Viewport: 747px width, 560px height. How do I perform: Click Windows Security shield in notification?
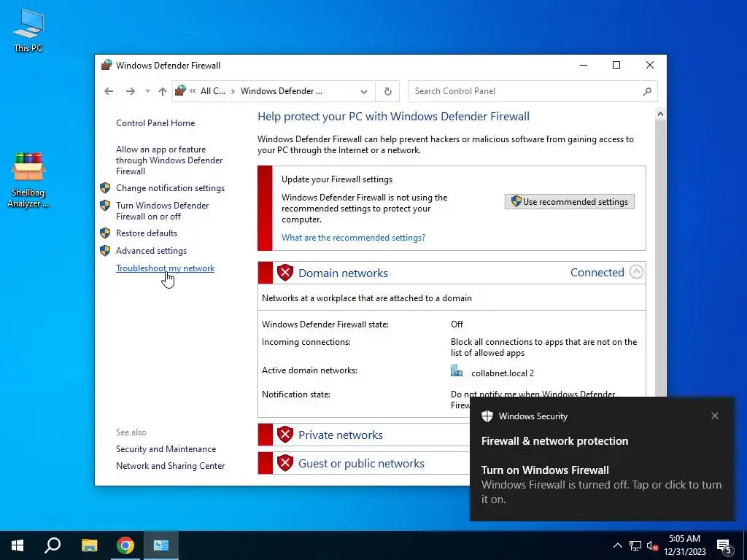[x=487, y=416]
